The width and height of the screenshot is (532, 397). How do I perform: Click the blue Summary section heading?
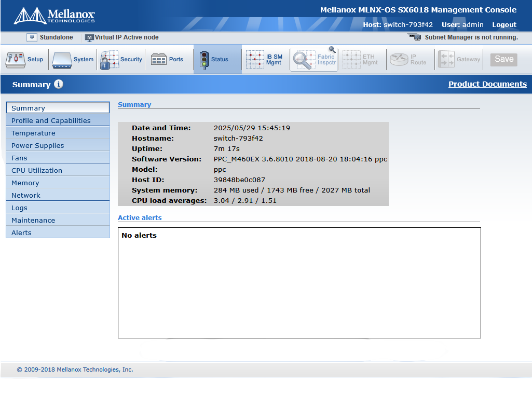point(134,104)
